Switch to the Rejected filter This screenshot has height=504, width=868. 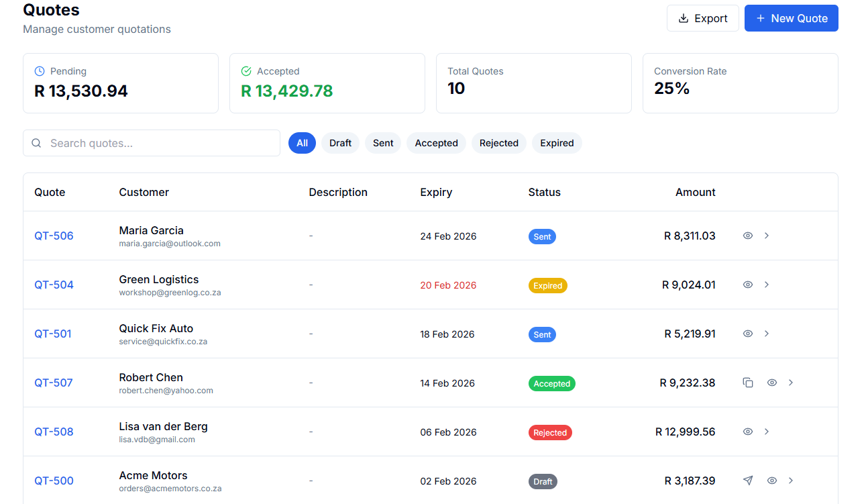coord(498,143)
